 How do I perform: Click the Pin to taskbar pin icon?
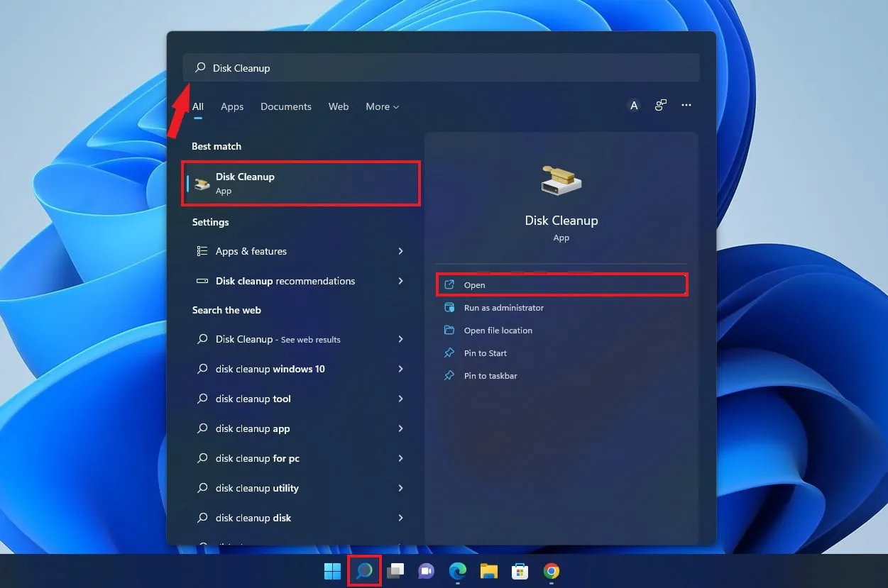tap(449, 376)
